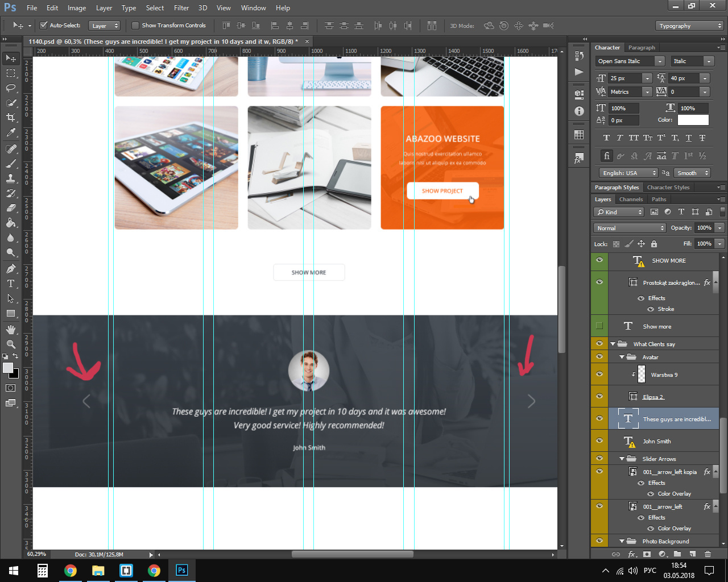Viewport: 728px width, 582px height.
Task: Open Photoshop from the Windows taskbar
Action: tap(181, 570)
